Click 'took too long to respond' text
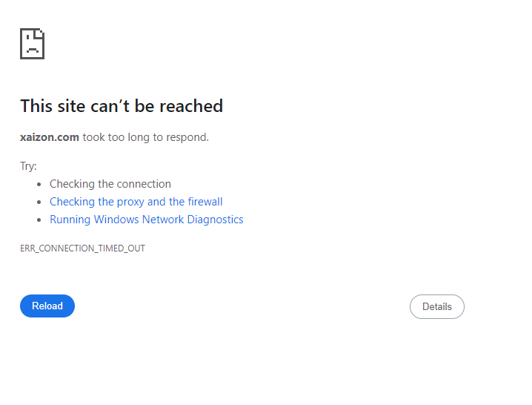This screenshot has width=532, height=405. (x=145, y=137)
